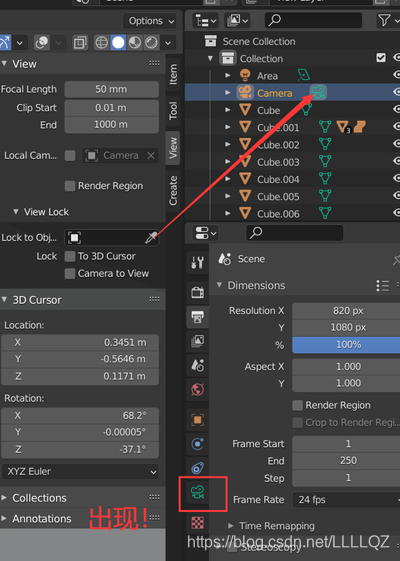The width and height of the screenshot is (400, 561).
Task: Click the outliner search field
Action: (314, 20)
